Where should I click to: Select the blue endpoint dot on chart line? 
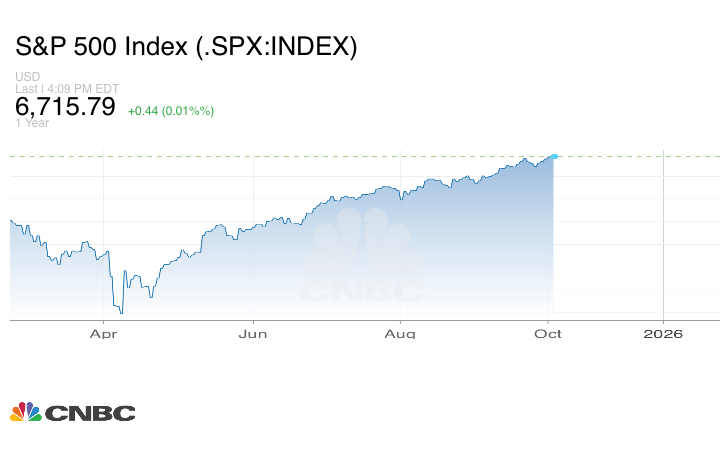coord(554,156)
